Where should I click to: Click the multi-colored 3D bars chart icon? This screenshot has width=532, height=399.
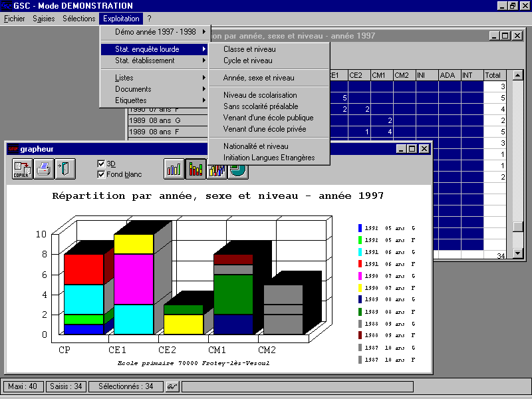217,170
